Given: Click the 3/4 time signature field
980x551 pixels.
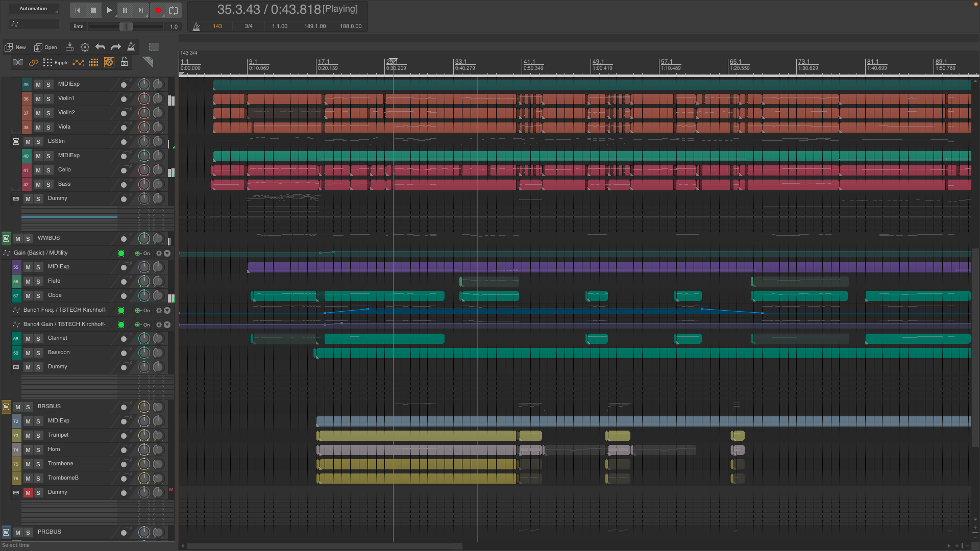Looking at the screenshot, I should click(x=249, y=26).
